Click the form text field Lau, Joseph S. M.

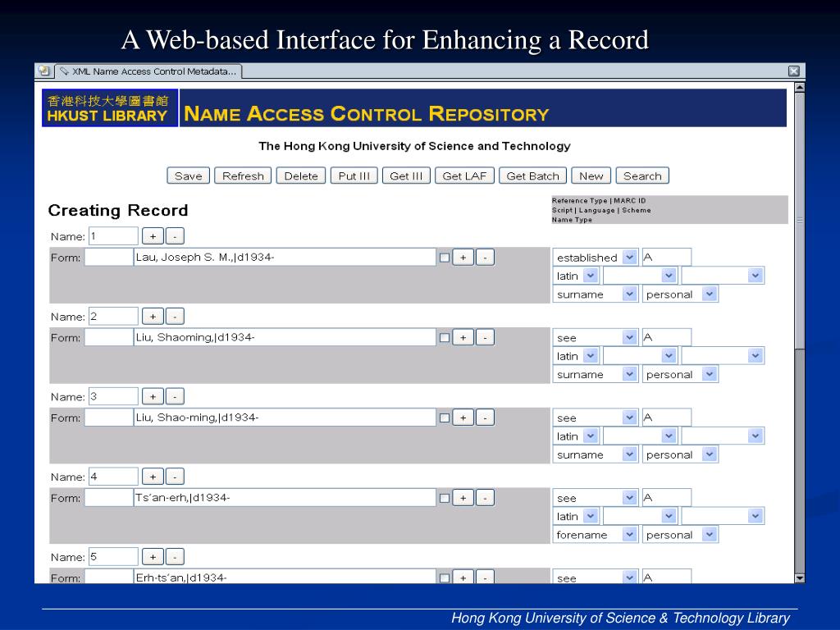pyautogui.click(x=285, y=257)
